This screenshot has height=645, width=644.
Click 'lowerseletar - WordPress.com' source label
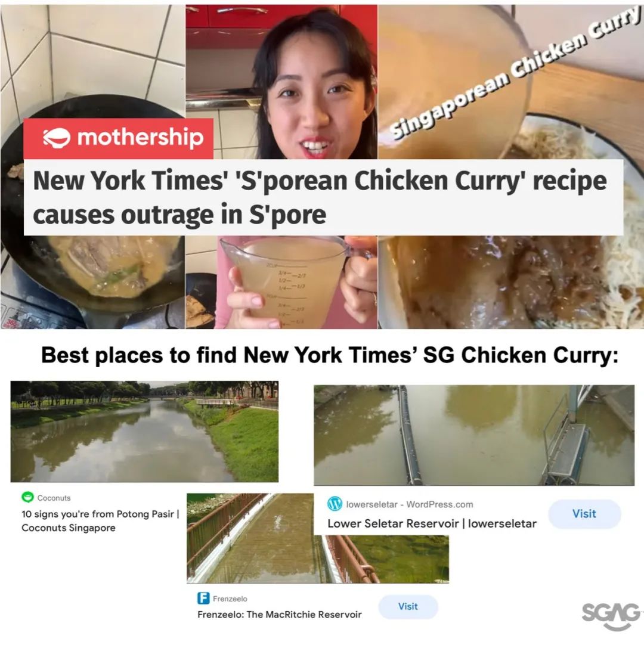point(410,504)
